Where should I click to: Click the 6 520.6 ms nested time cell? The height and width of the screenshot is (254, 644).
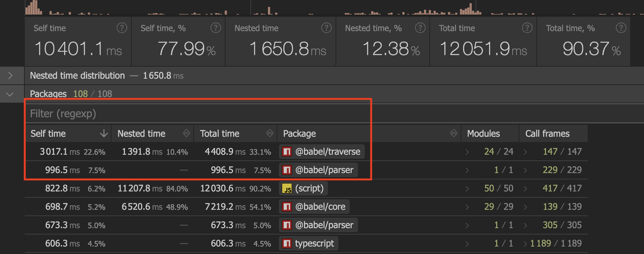tap(152, 207)
